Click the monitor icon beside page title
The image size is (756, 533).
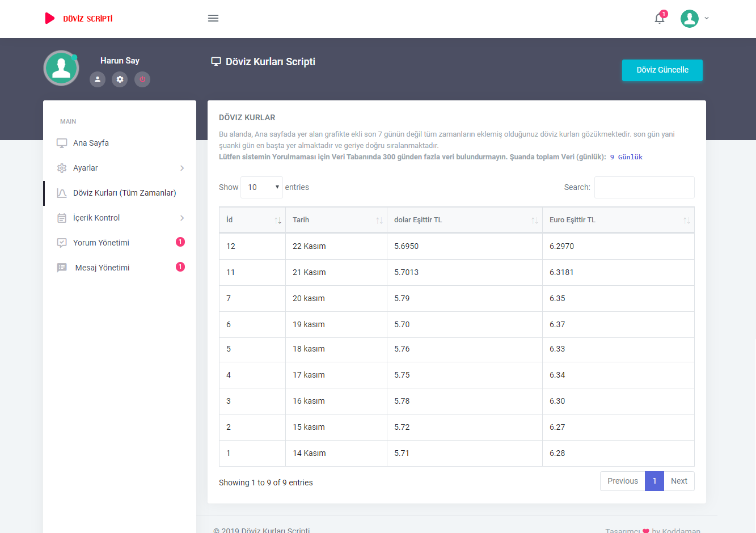tap(216, 62)
